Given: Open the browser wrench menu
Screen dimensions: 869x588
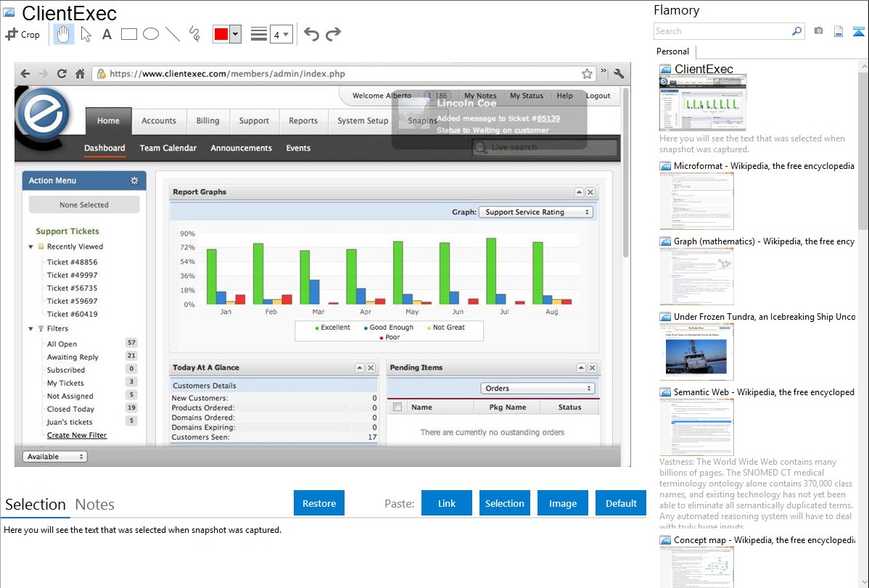Looking at the screenshot, I should [619, 74].
